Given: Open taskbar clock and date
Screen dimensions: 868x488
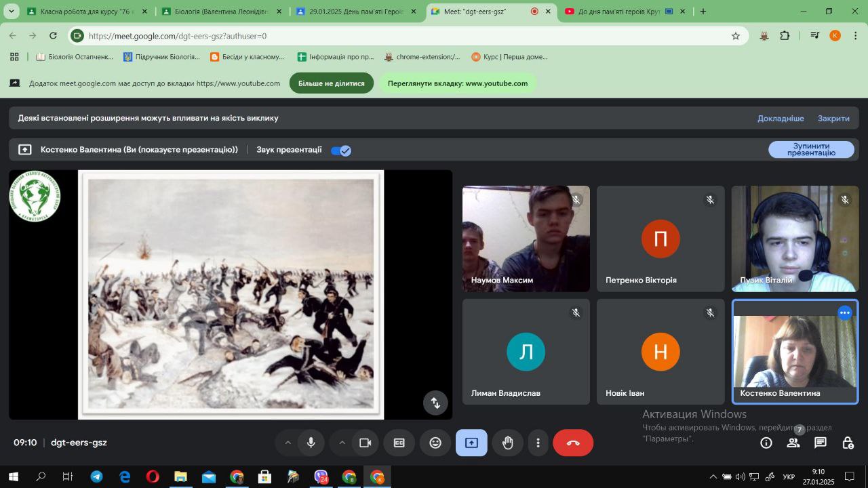Looking at the screenshot, I should point(818,477).
